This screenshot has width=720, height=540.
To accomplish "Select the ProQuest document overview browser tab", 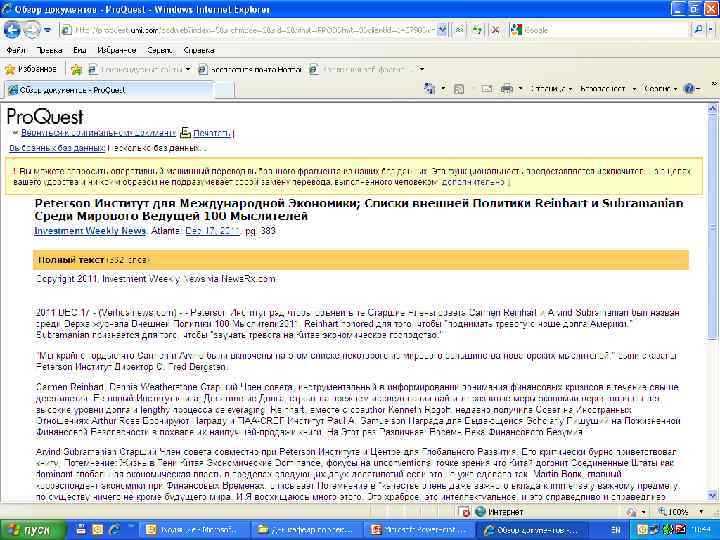I will tap(109, 90).
